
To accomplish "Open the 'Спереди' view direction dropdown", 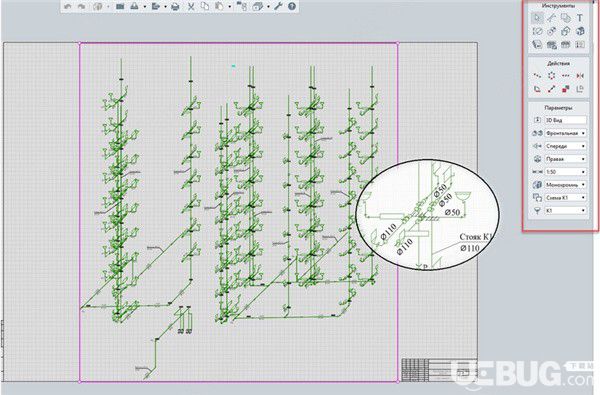I will coord(566,146).
